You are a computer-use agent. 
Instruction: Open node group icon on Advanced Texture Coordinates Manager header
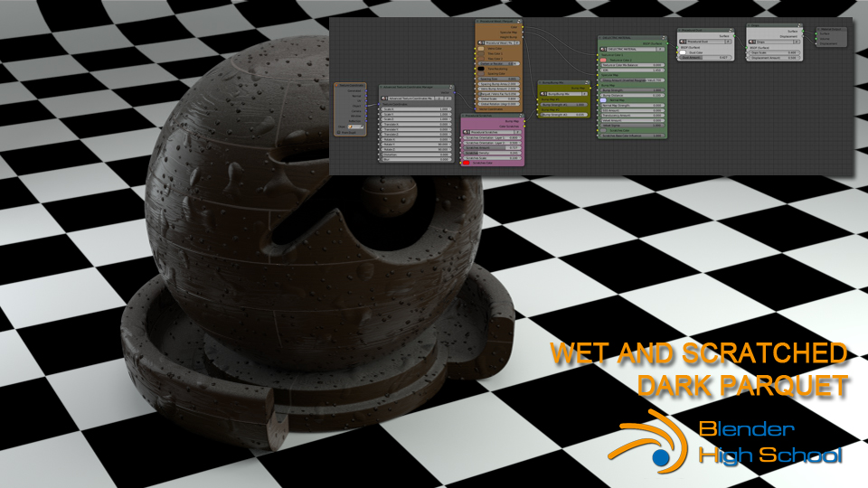click(x=451, y=88)
